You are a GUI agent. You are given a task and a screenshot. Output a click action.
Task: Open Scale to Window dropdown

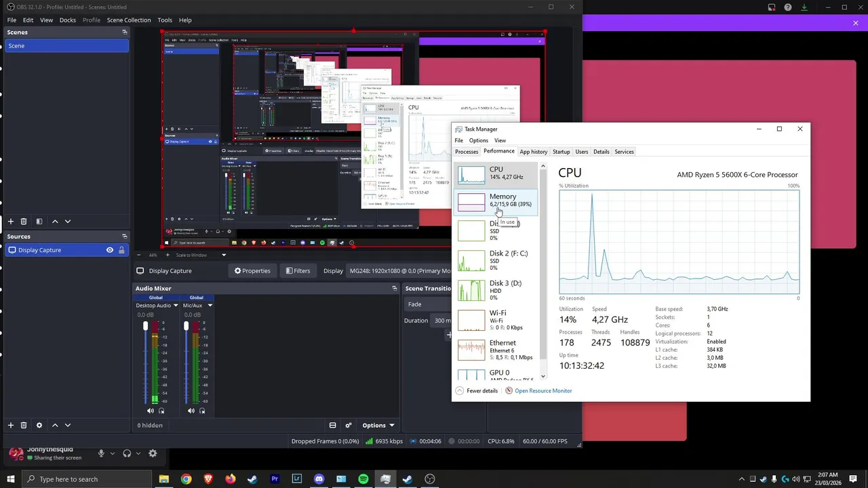point(201,255)
